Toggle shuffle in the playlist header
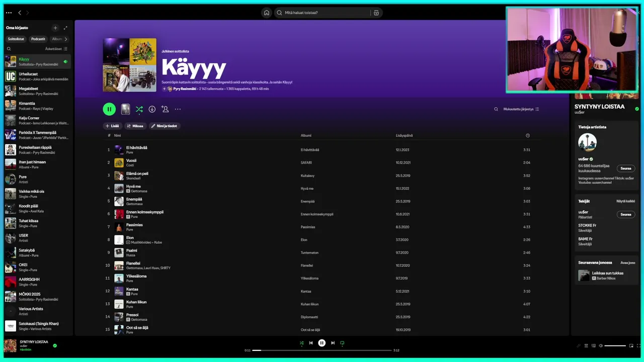Screen dimensions: 644x362 tap(139, 109)
